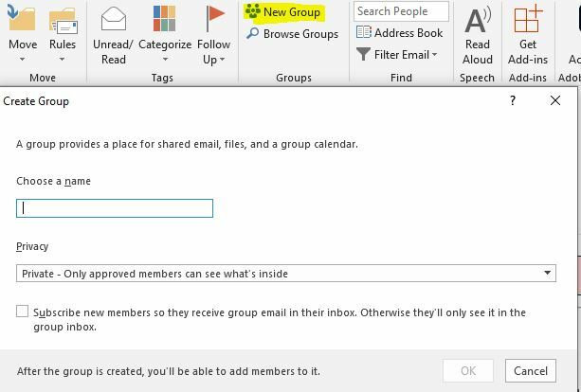
Task: Click the Move folder icon
Action: coord(22,18)
